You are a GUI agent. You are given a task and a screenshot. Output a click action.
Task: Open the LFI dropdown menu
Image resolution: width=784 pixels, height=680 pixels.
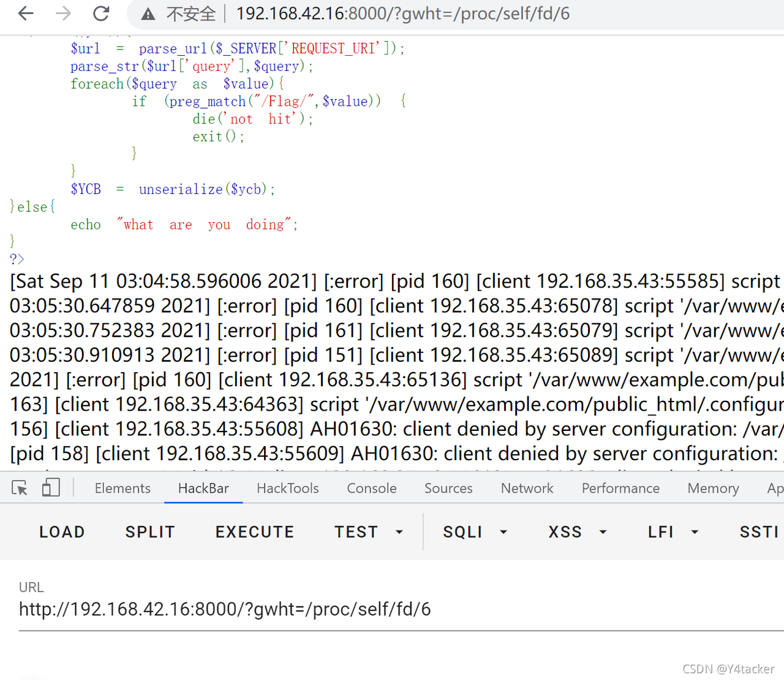tap(673, 532)
